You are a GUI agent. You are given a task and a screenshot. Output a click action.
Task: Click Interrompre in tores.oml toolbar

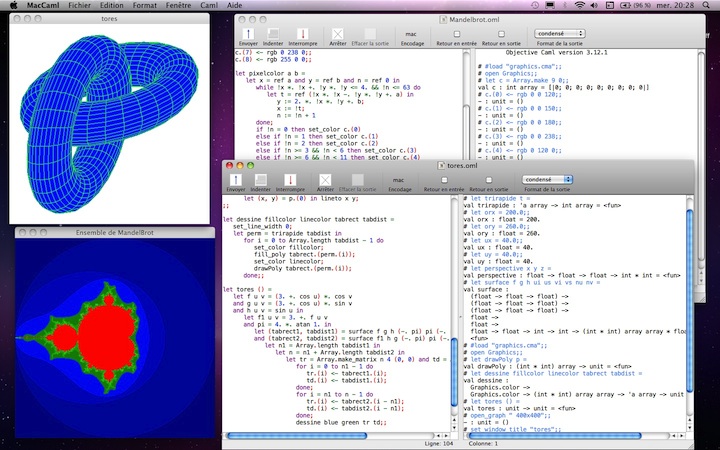(x=290, y=182)
